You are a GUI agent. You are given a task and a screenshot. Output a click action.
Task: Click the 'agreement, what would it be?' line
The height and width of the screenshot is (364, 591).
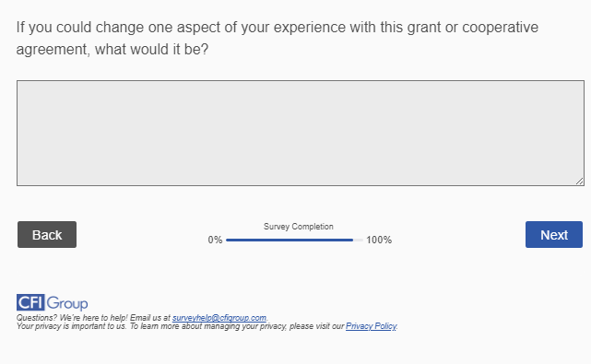[112, 50]
